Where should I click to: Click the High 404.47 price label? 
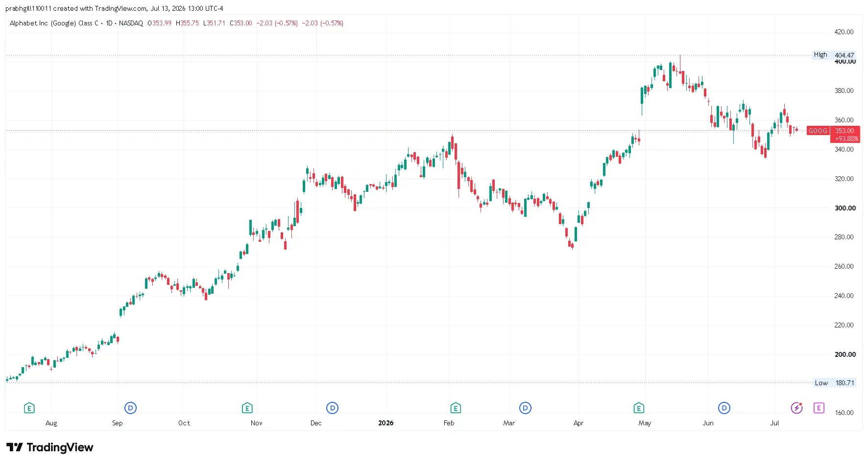pyautogui.click(x=834, y=55)
